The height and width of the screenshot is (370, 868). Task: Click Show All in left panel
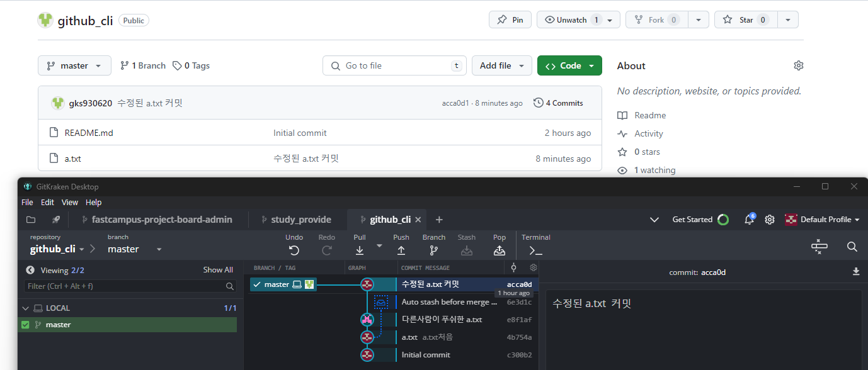218,270
